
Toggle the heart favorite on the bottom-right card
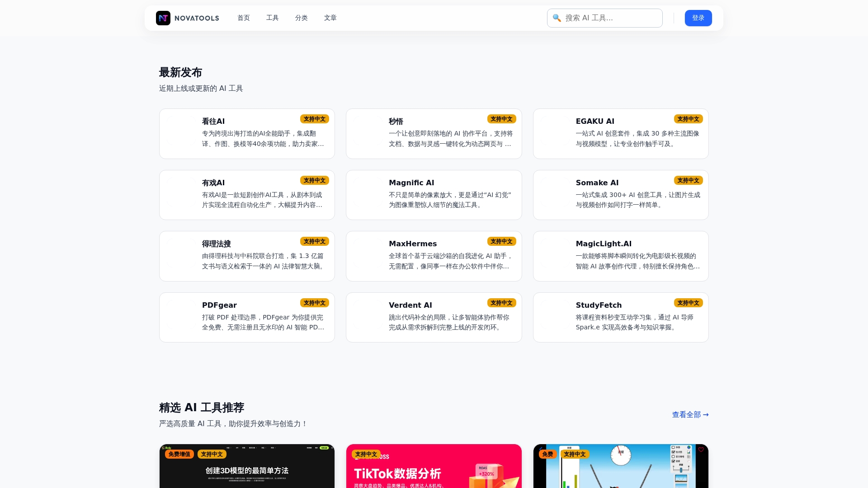click(701, 450)
